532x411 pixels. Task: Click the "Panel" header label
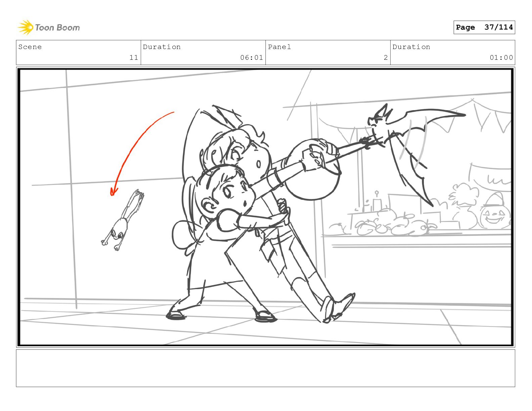click(279, 47)
